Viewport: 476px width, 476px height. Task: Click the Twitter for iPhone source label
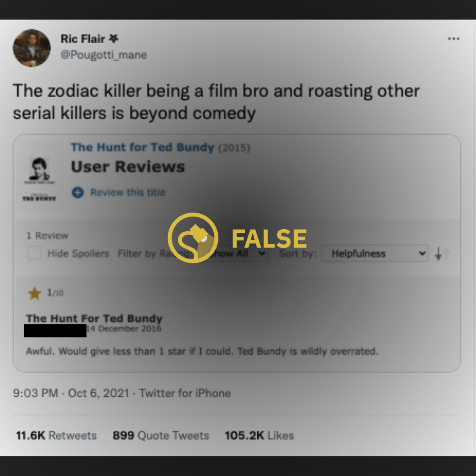pyautogui.click(x=185, y=393)
